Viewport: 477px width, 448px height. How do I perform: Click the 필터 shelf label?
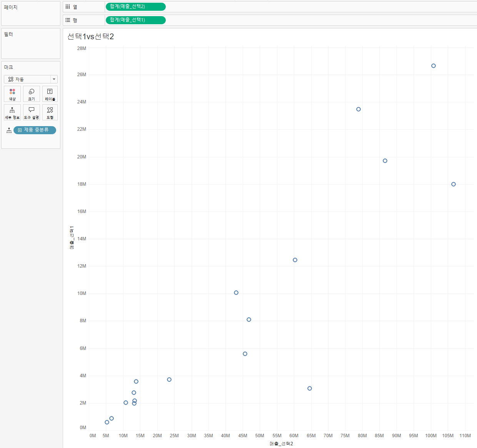pyautogui.click(x=8, y=34)
